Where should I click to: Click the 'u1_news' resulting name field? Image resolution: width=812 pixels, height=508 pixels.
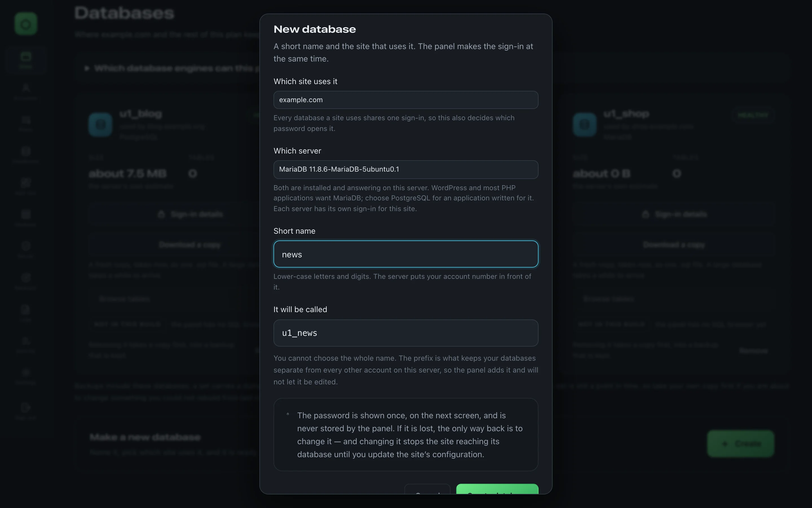click(406, 333)
